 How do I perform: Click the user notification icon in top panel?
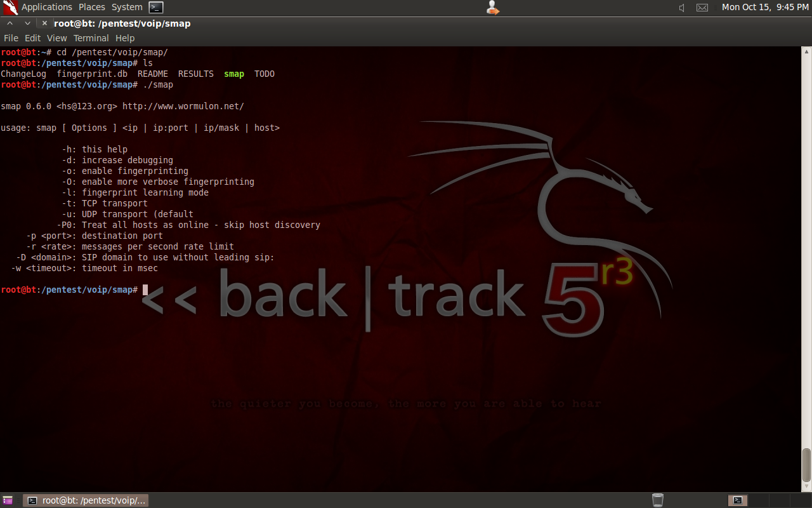click(492, 8)
